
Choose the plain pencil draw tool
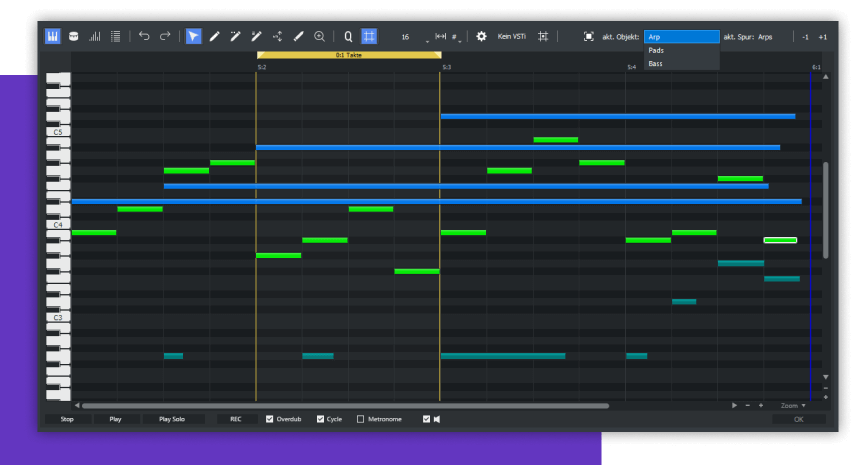[215, 36]
